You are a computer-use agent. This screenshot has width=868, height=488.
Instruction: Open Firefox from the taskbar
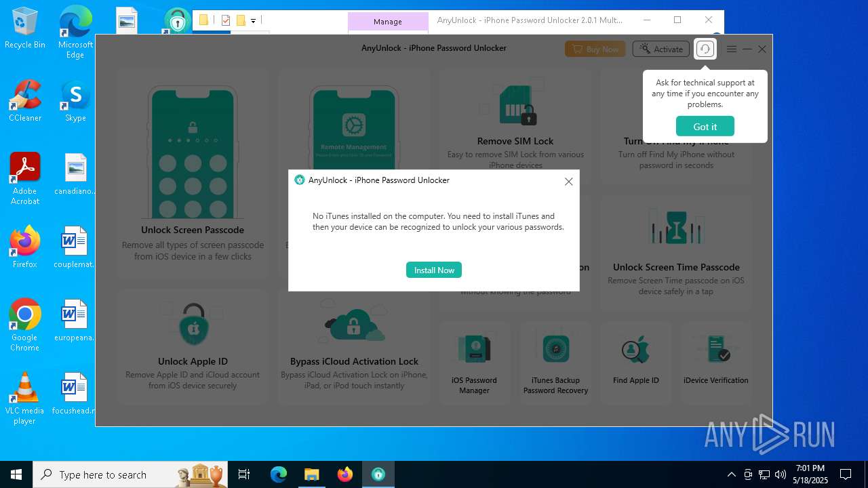click(344, 474)
